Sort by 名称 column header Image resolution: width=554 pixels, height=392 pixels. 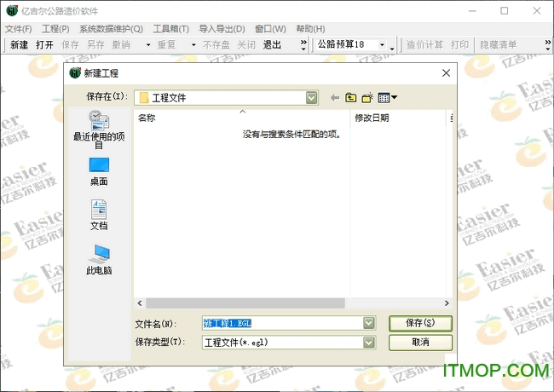pyautogui.click(x=242, y=118)
